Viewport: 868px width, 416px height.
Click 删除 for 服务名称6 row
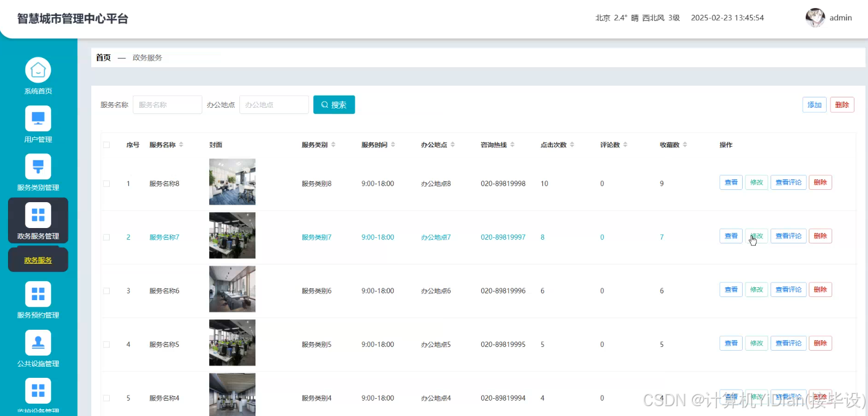coord(820,290)
